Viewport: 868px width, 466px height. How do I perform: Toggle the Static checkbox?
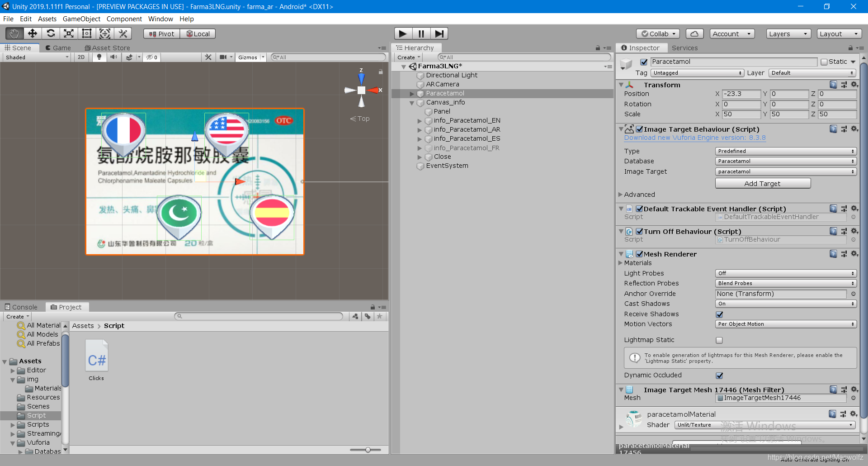click(824, 62)
